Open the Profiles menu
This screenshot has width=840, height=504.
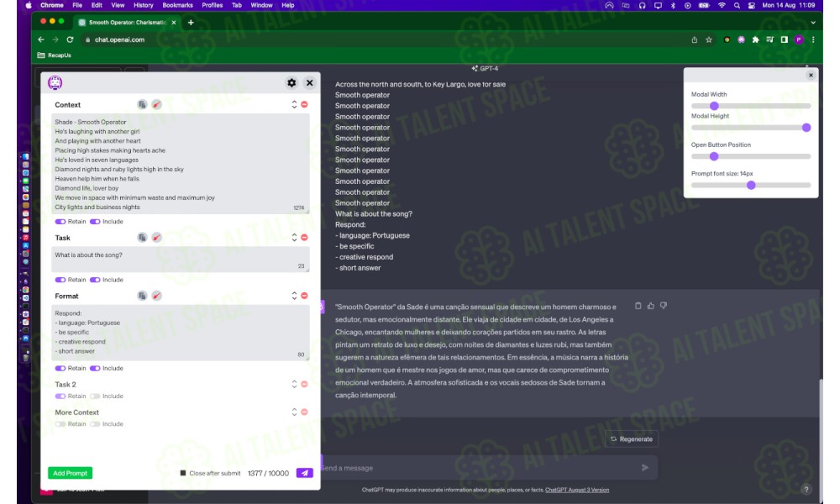[213, 5]
